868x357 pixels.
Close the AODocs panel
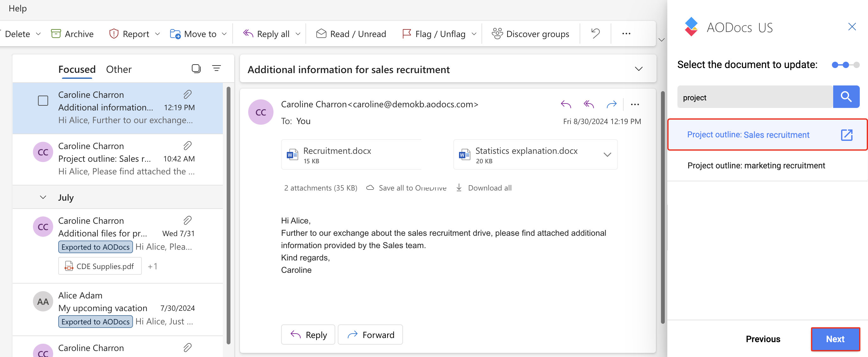pyautogui.click(x=852, y=27)
